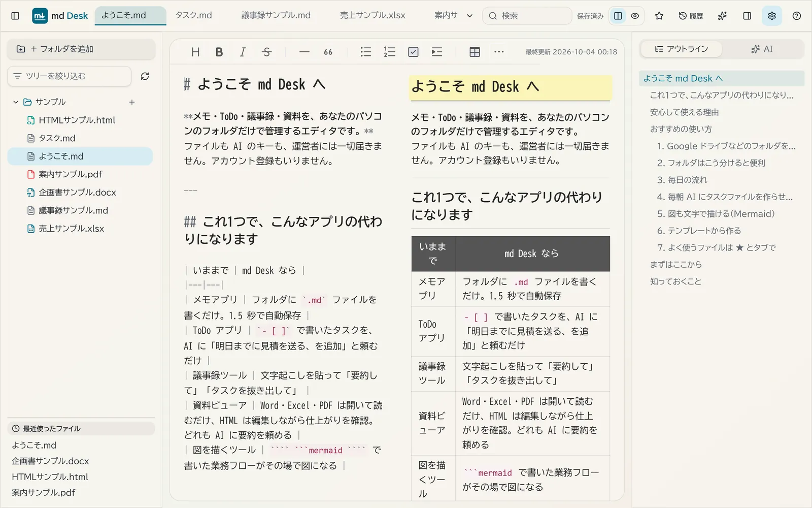
Task: Jump to まずはここから in outline
Action: (676, 264)
